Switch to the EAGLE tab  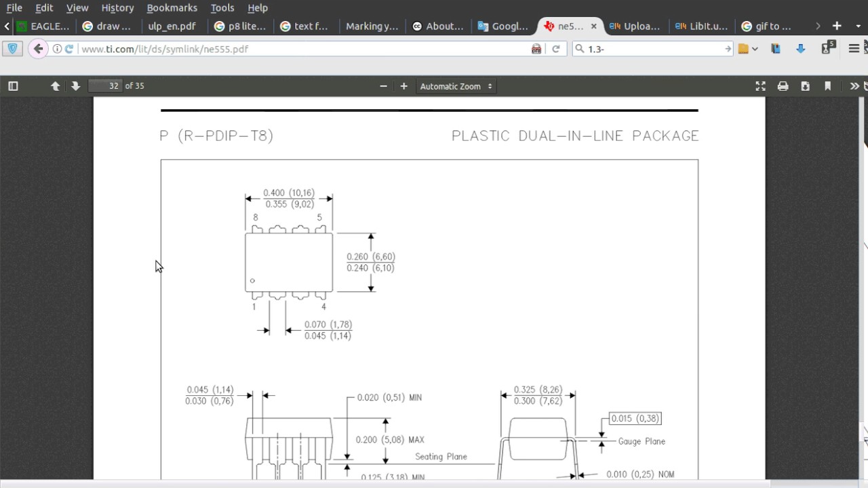[x=43, y=26]
